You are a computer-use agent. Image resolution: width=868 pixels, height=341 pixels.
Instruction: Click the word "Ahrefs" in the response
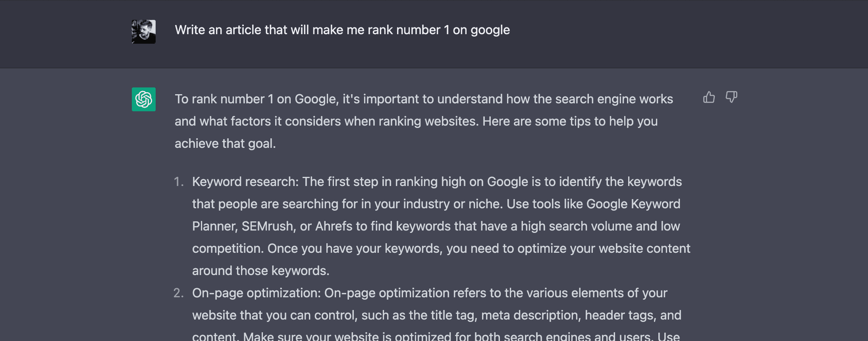(334, 227)
